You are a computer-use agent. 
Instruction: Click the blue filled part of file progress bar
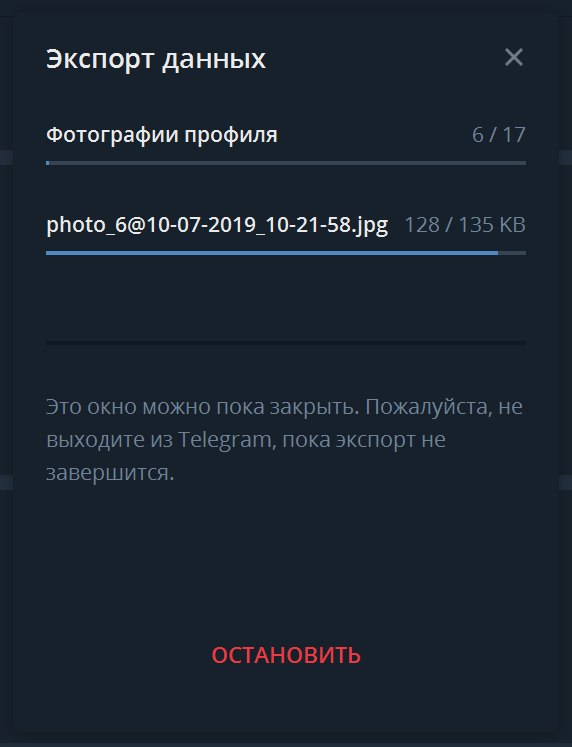pos(272,253)
